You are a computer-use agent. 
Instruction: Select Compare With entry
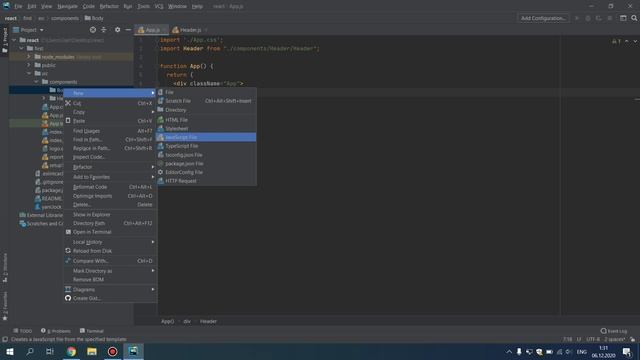pyautogui.click(x=110, y=261)
